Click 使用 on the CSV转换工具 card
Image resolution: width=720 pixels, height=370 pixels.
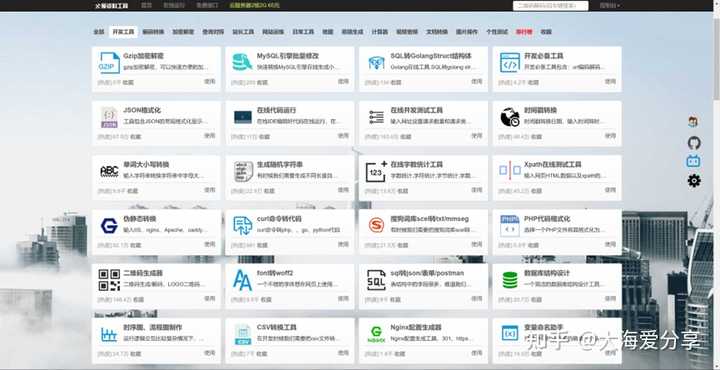343,353
